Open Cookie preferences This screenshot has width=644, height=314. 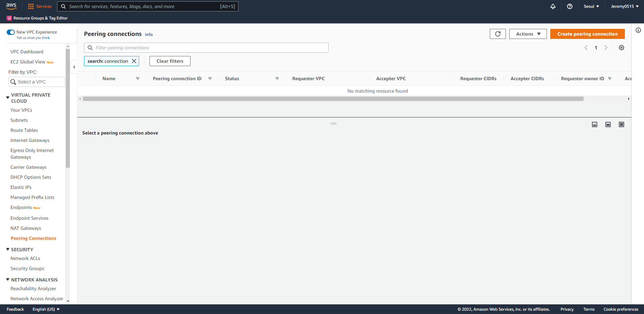621,309
